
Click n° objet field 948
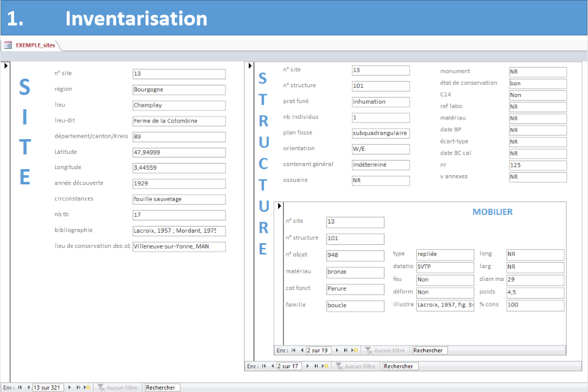pyautogui.click(x=356, y=256)
